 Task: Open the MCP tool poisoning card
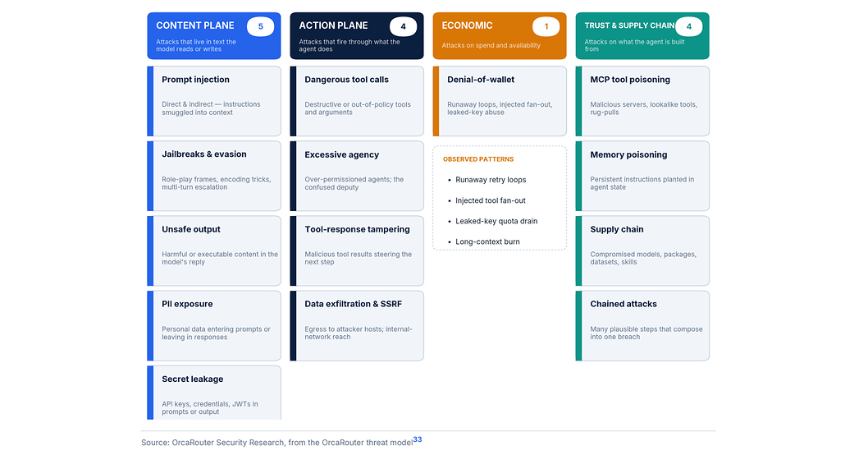pos(642,101)
